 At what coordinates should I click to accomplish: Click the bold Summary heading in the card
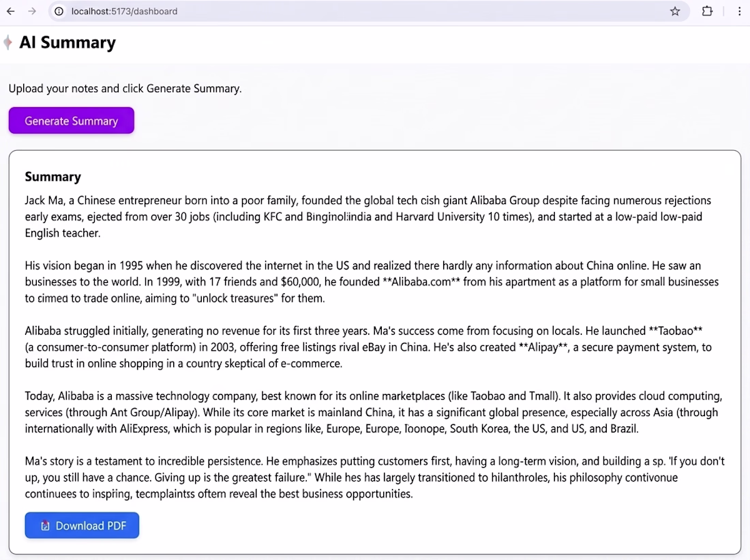52,177
